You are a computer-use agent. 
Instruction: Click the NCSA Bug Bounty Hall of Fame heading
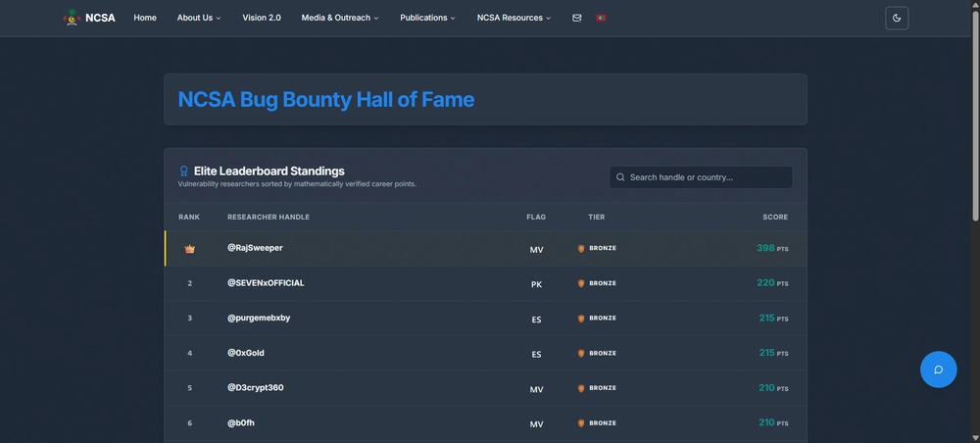coord(326,99)
